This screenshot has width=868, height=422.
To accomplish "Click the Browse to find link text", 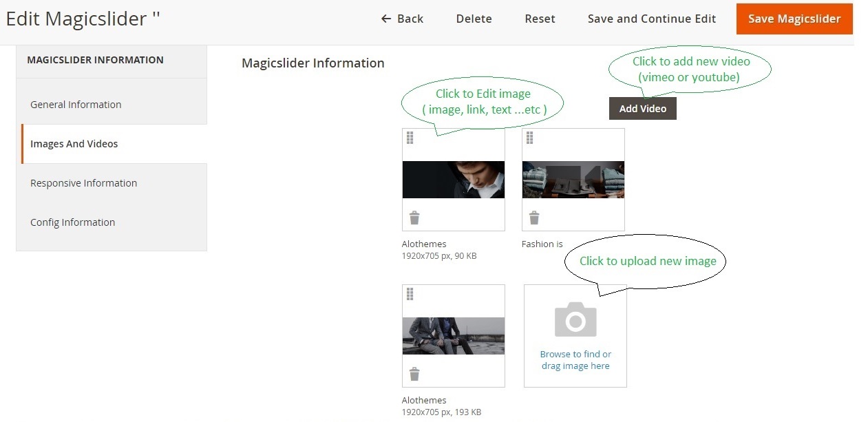I will coord(575,355).
